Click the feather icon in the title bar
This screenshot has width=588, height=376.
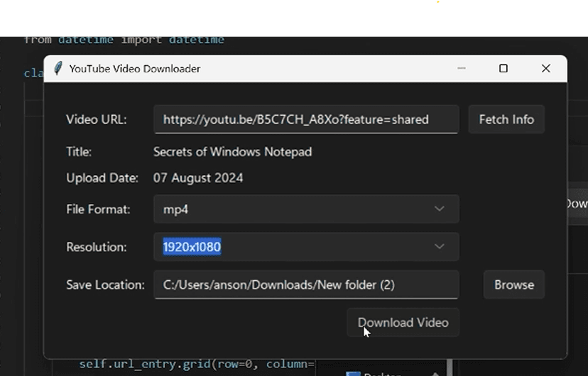pyautogui.click(x=58, y=69)
